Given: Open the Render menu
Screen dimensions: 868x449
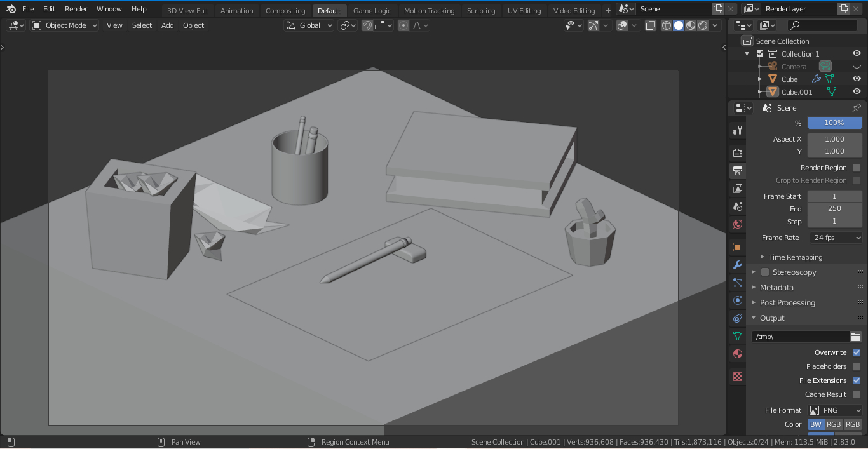Looking at the screenshot, I should [76, 9].
